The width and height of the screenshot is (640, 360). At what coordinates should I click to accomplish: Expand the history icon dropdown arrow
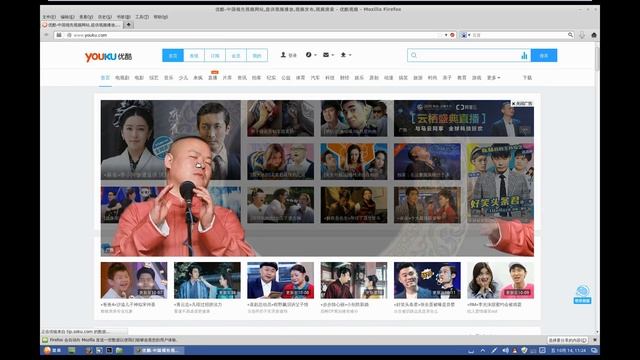pos(316,55)
